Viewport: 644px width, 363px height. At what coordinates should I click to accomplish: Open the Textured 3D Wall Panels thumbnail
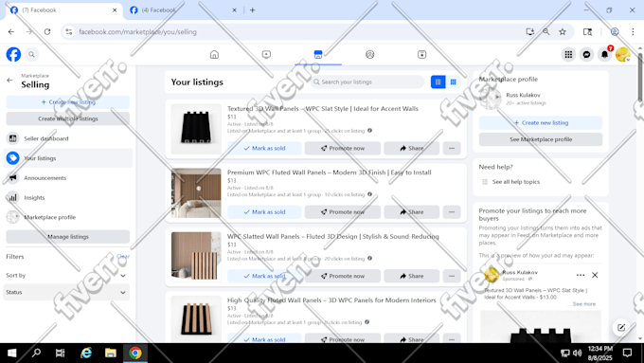click(x=196, y=129)
